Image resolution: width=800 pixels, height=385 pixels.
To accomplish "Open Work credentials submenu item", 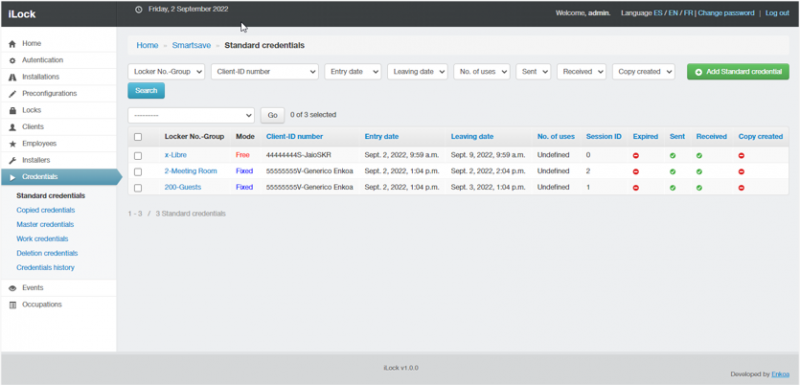I will [x=42, y=239].
